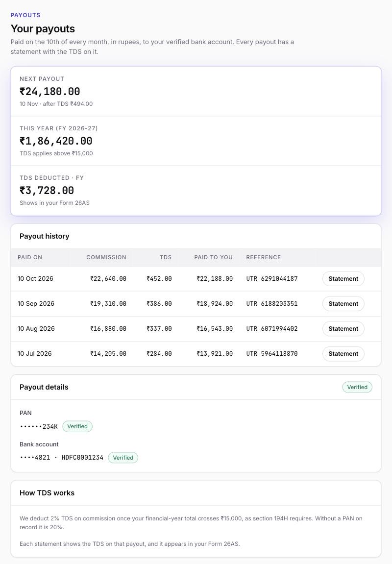The image size is (392, 564).
Task: Click the paid amount ₹18,924.00
Action: pyautogui.click(x=215, y=304)
